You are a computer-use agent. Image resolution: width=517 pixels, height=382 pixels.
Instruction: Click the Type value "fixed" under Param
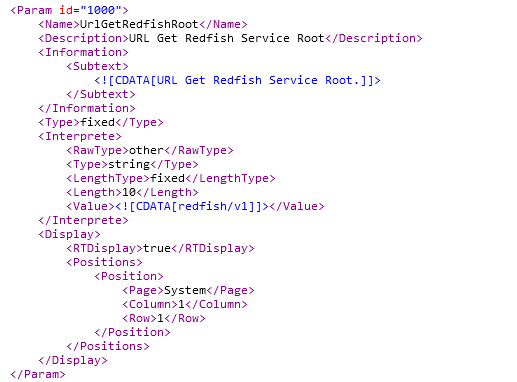coord(97,122)
